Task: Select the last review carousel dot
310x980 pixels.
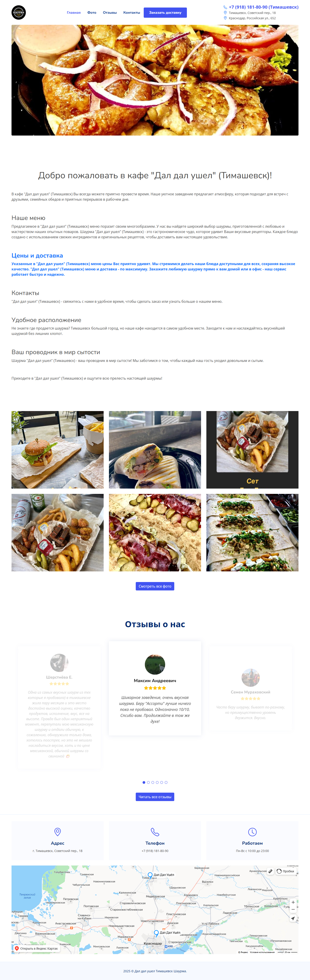Action: pos(166,782)
